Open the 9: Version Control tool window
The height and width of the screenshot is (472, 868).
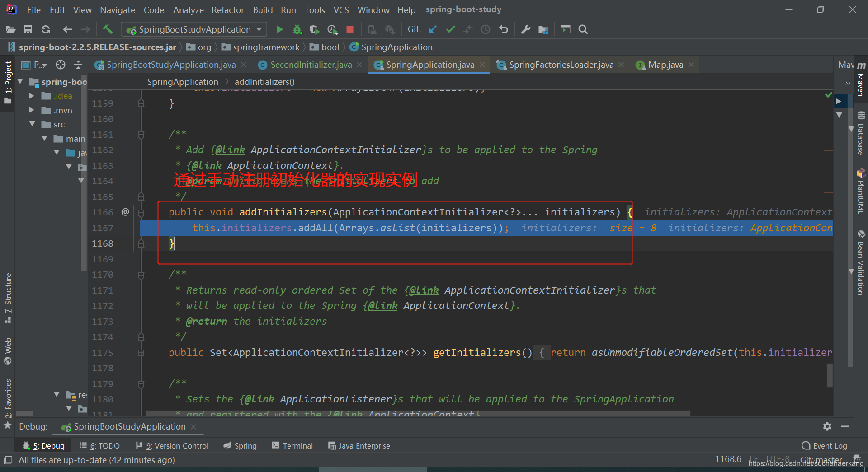click(172, 446)
